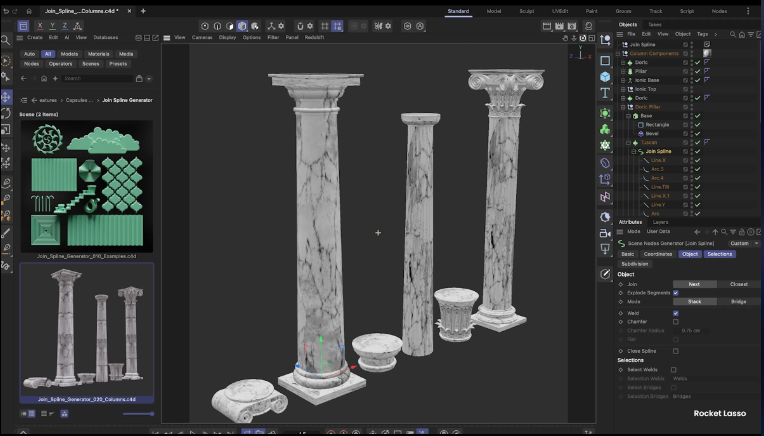Screen dimensions: 764x436
Task: Set Join mode to Closest
Action: [738, 284]
